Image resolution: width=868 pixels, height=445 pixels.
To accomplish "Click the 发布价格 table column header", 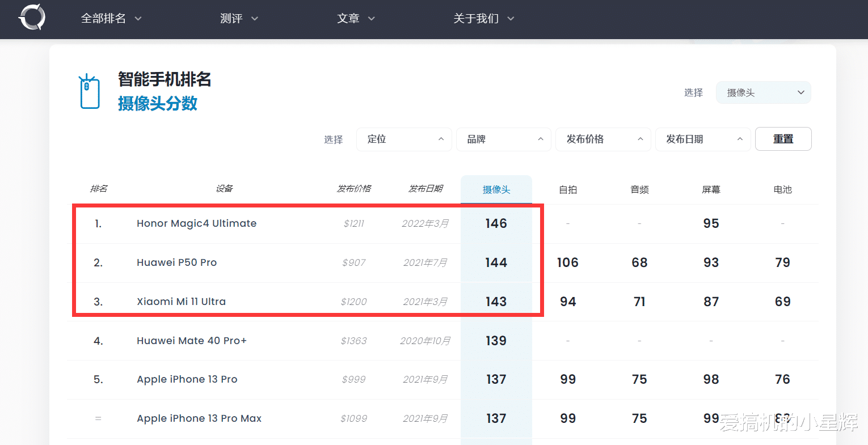I will [x=354, y=189].
